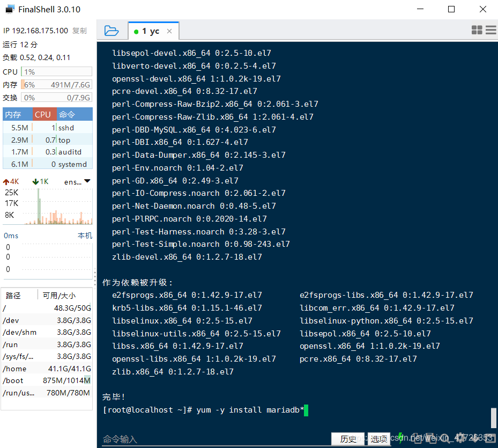Open the file manager folder icon
The width and height of the screenshot is (498, 448).
pos(112,31)
